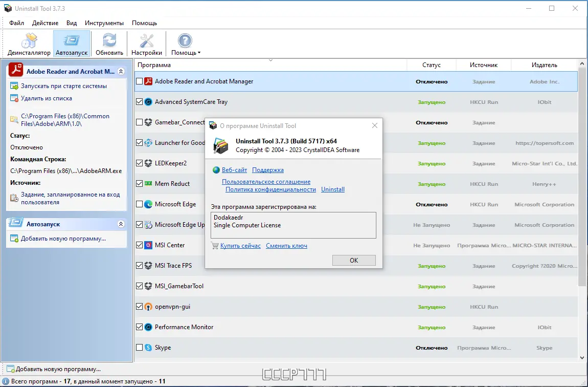This screenshot has width=588, height=387.
Task: Collapse the Автозапуск sidebar section
Action: pyautogui.click(x=121, y=224)
